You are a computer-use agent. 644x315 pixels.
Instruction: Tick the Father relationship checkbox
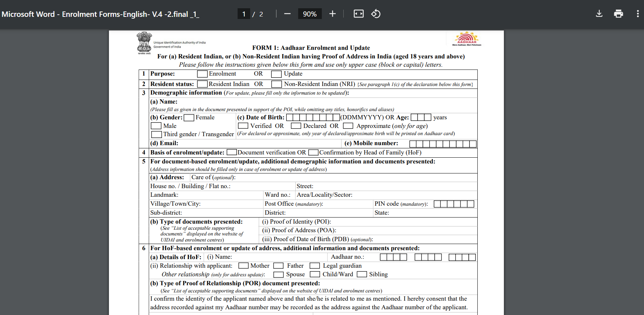[x=278, y=266]
